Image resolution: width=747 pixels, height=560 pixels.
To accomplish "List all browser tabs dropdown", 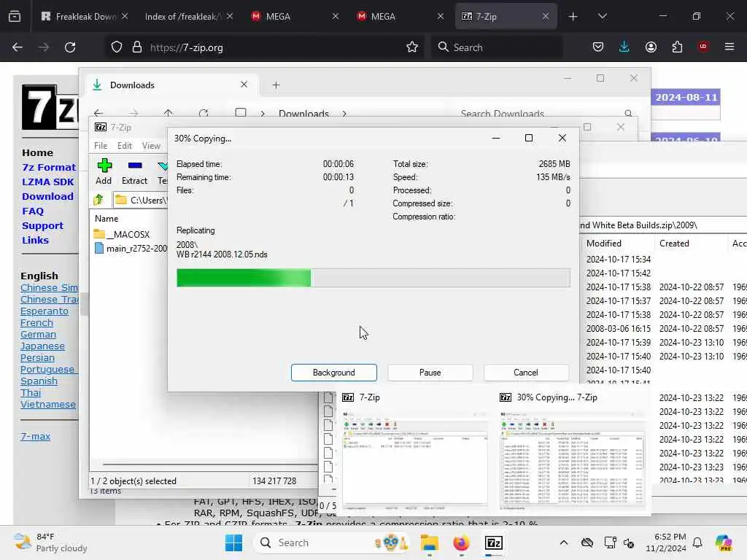I will tap(602, 17).
